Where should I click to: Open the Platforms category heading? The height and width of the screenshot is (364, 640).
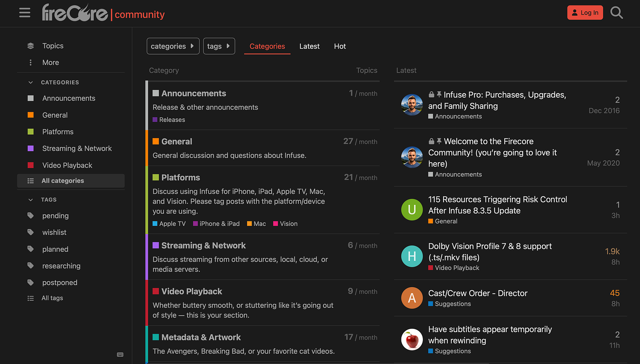181,177
